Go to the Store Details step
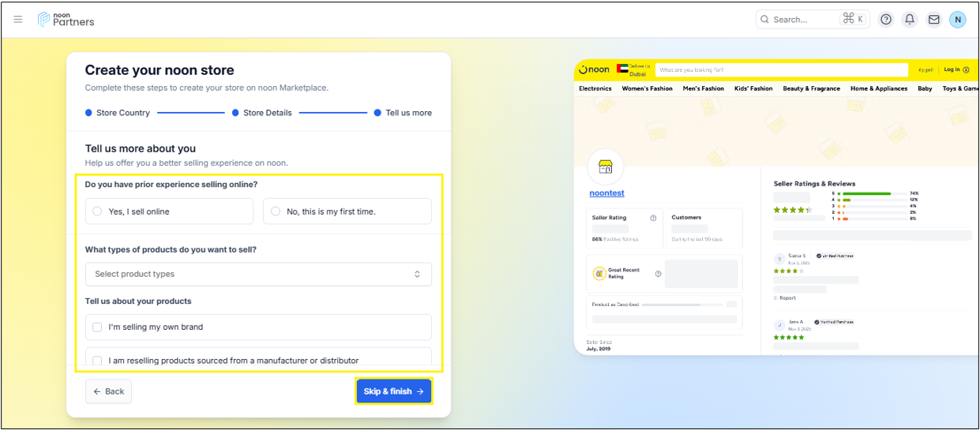The width and height of the screenshot is (980, 430). (x=262, y=113)
